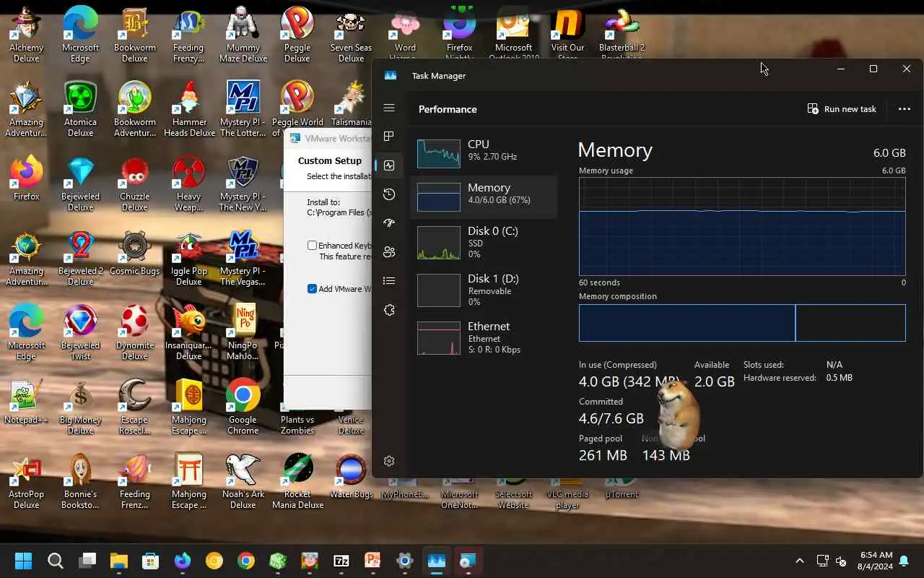Image resolution: width=924 pixels, height=578 pixels.
Task: Launch Dynomite Deluxe shortcut
Action: pos(134,333)
